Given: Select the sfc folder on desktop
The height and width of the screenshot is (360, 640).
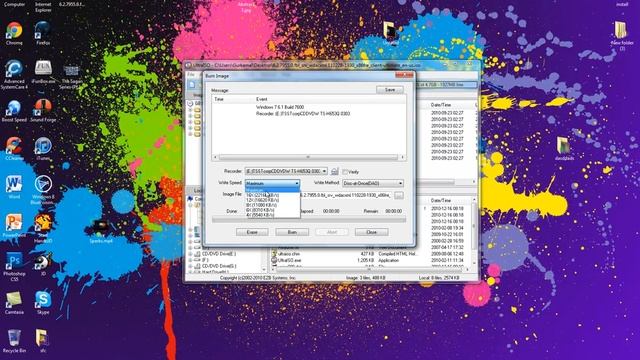Looking at the screenshot, I should (43, 341).
